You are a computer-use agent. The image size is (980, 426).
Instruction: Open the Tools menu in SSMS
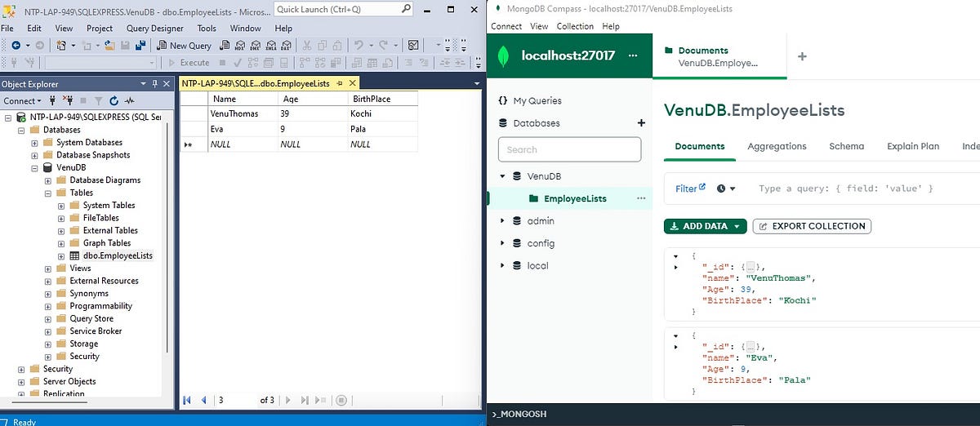(x=207, y=28)
